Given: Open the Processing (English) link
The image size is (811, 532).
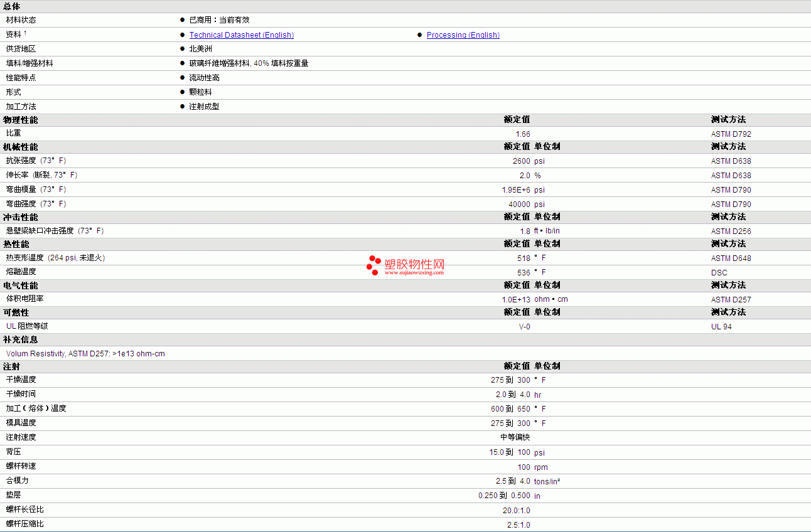Looking at the screenshot, I should pyautogui.click(x=463, y=35).
